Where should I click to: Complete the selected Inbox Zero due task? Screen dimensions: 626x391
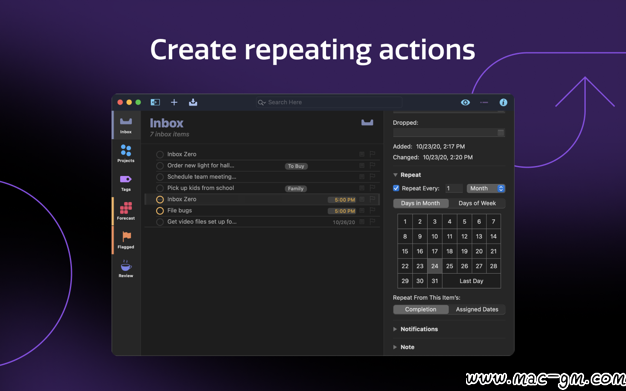[160, 199]
